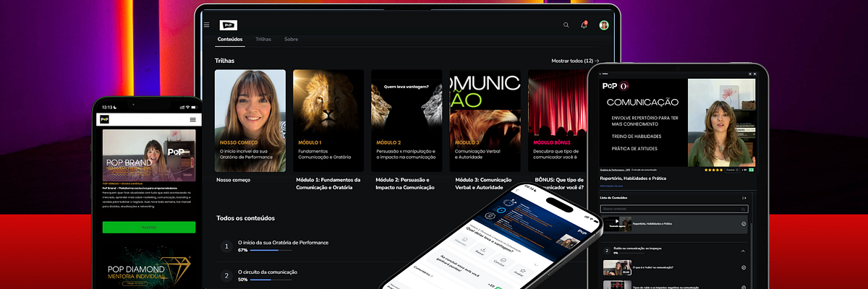868x289 pixels.
Task: Click green Assinar button on left phone
Action: click(148, 227)
